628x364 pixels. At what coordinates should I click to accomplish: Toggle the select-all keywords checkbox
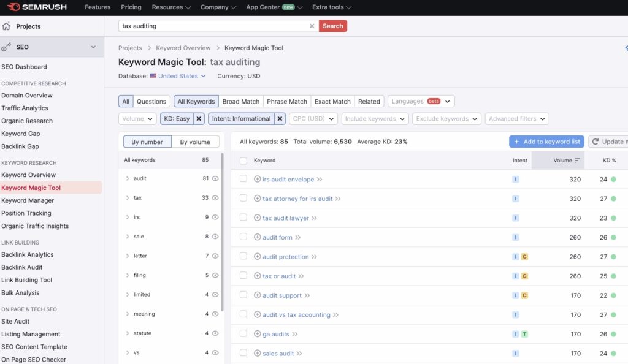243,161
